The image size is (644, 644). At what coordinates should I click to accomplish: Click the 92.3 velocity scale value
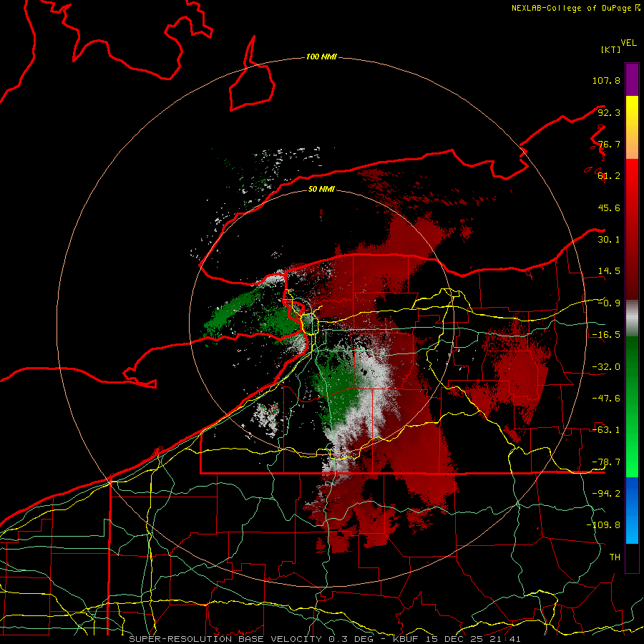coord(609,112)
